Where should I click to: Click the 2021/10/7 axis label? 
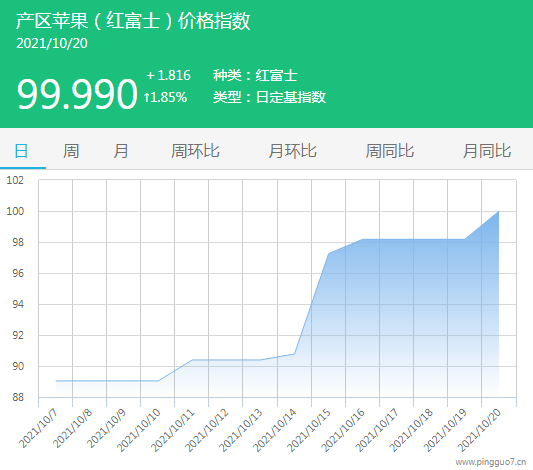pyautogui.click(x=39, y=428)
